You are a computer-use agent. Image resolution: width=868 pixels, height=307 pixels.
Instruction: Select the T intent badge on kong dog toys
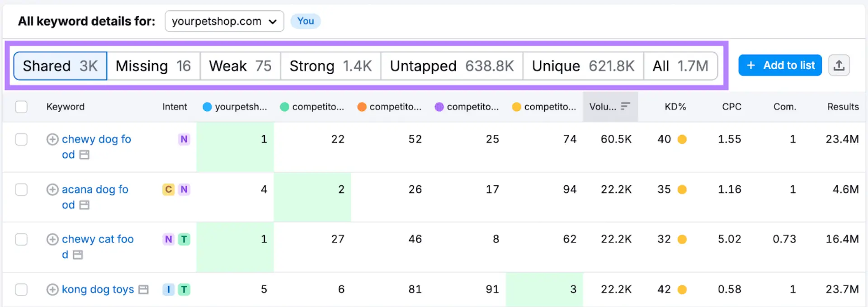click(184, 289)
